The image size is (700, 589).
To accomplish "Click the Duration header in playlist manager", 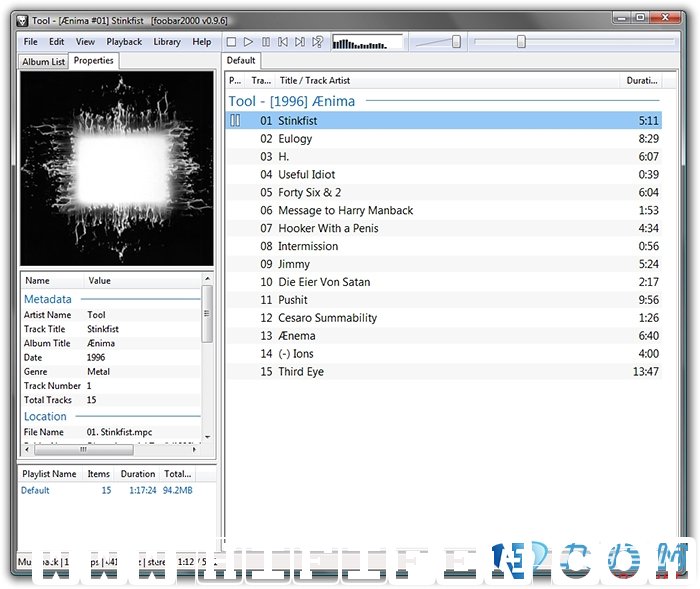I will 138,474.
